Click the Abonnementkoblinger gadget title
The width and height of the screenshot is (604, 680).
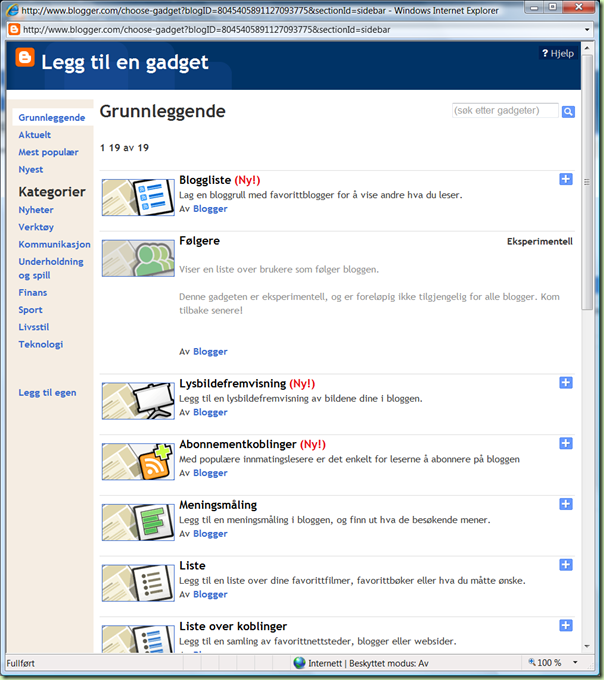click(238, 444)
